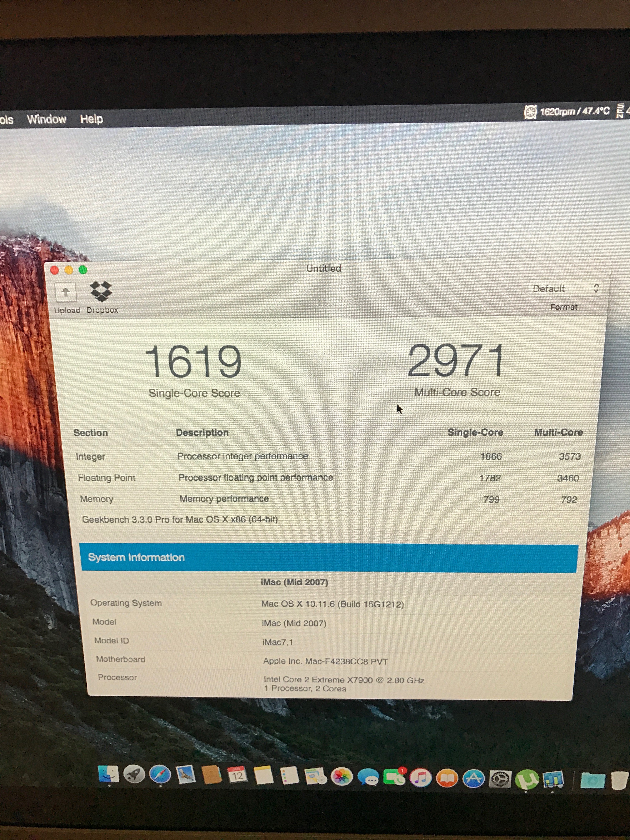This screenshot has width=630, height=840.
Task: Launch Safari from the Dock
Action: pos(160,775)
